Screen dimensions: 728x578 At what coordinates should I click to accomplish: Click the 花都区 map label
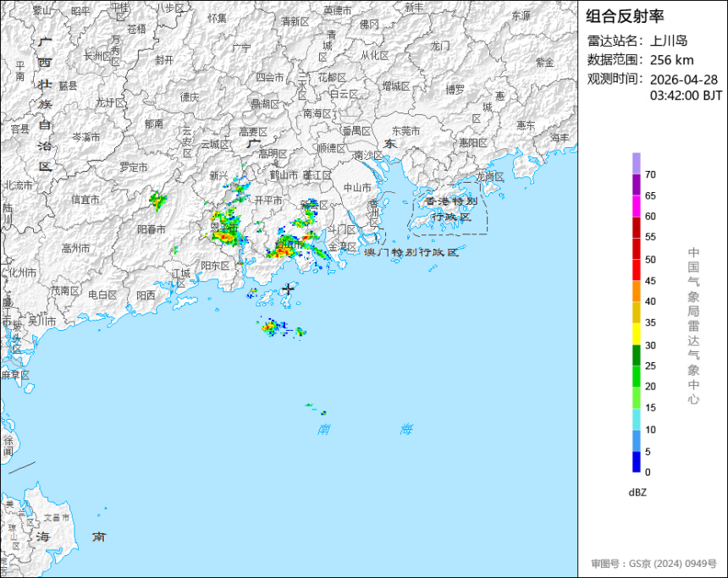pos(332,78)
